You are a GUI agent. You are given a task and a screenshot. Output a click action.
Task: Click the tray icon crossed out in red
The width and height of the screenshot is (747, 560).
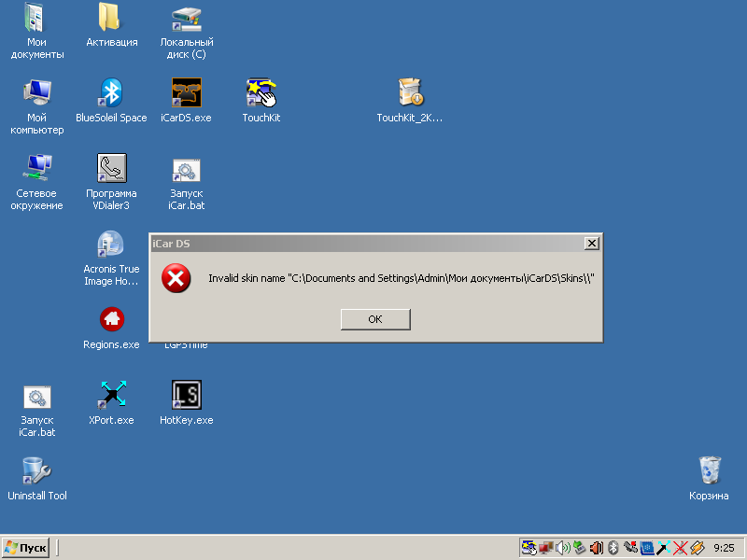pyautogui.click(x=681, y=548)
